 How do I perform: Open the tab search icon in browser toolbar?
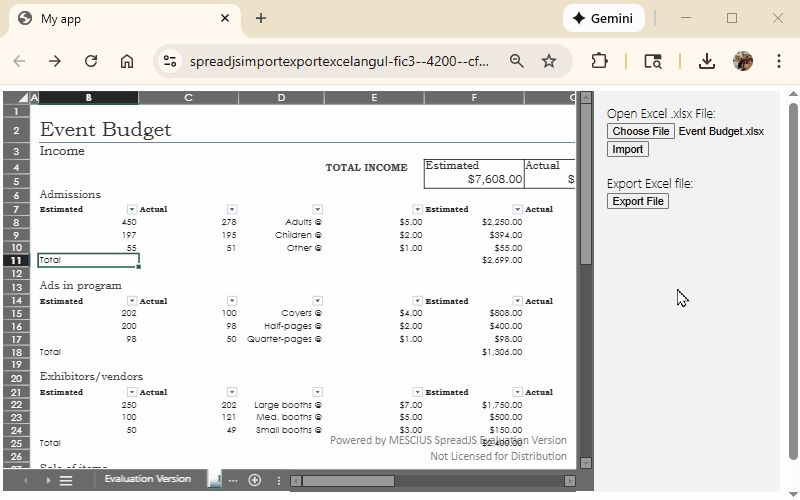(x=653, y=61)
